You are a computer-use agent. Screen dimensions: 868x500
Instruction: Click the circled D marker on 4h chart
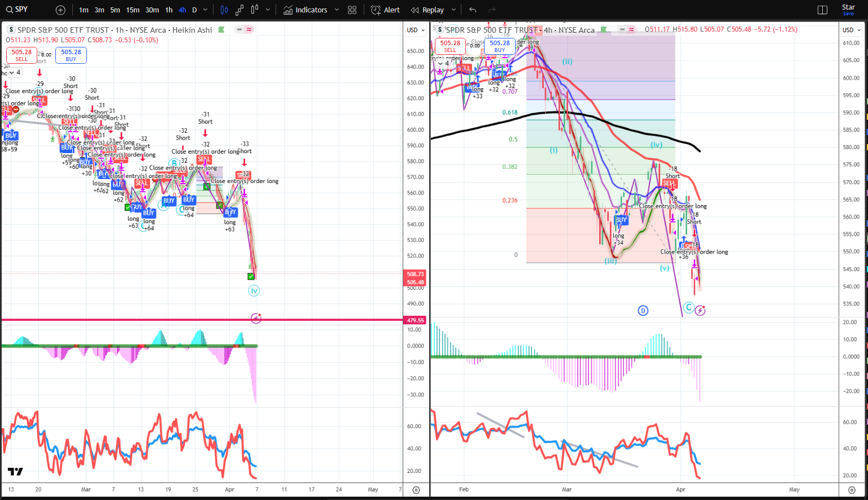point(643,310)
